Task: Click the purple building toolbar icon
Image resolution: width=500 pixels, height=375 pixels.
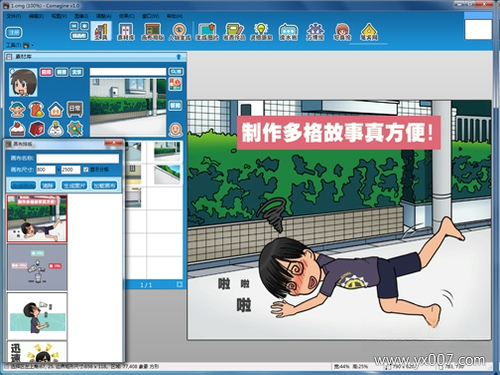Action: click(315, 31)
